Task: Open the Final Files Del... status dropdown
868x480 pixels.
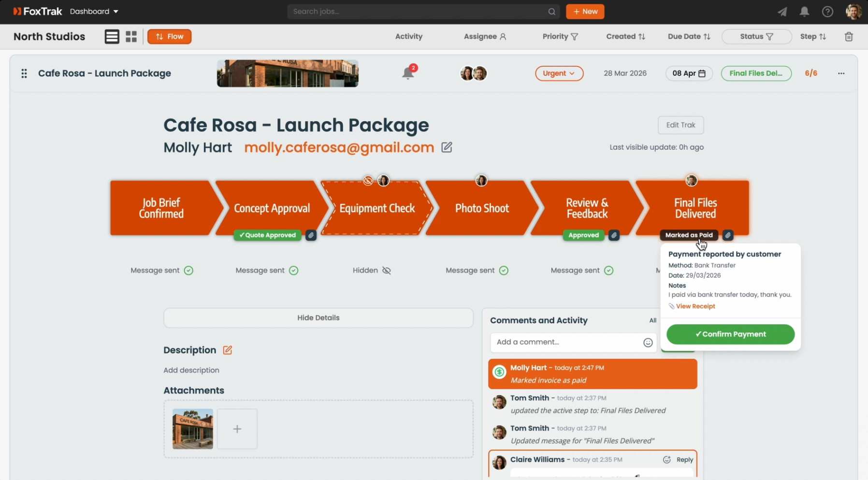Action: (x=756, y=73)
